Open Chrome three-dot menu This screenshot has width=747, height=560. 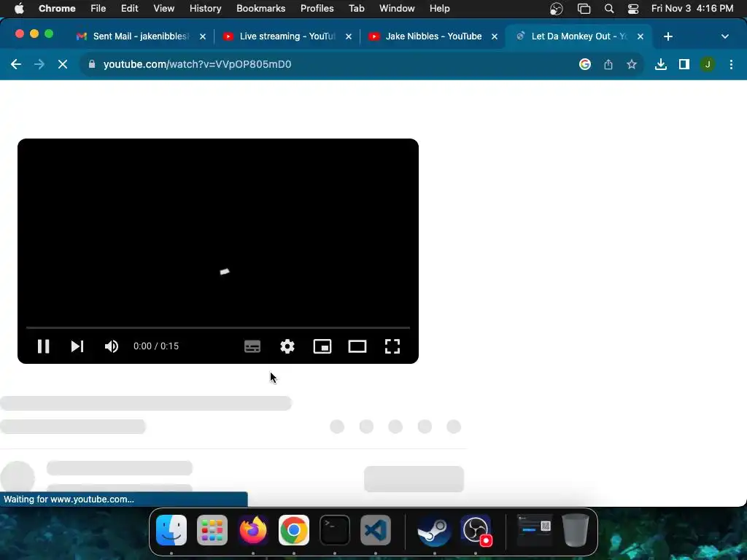pyautogui.click(x=731, y=64)
